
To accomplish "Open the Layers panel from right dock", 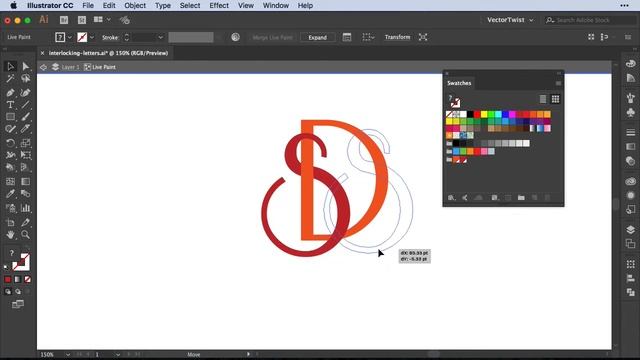I will (630, 229).
